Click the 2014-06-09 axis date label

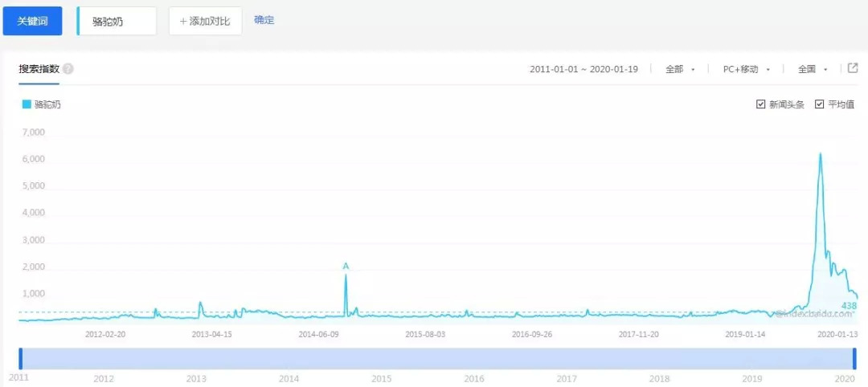point(318,335)
